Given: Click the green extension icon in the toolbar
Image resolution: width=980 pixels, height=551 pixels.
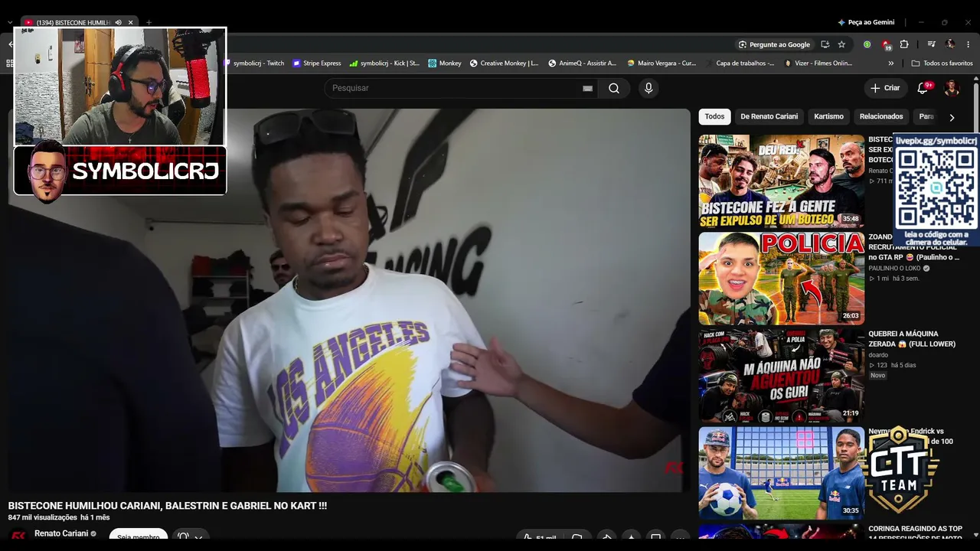Looking at the screenshot, I should 867,44.
